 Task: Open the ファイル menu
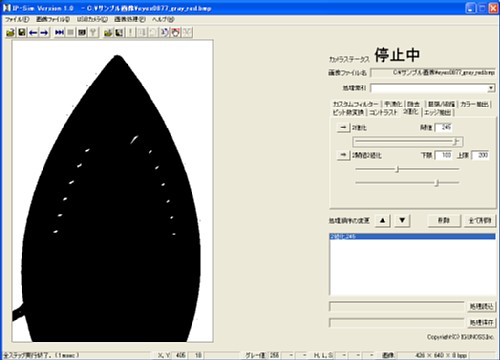tap(17, 19)
